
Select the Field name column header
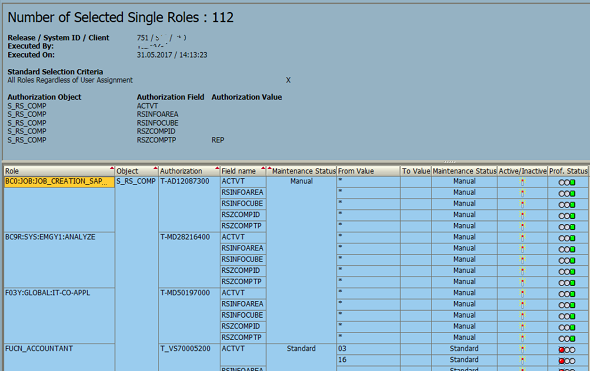[x=243, y=171]
